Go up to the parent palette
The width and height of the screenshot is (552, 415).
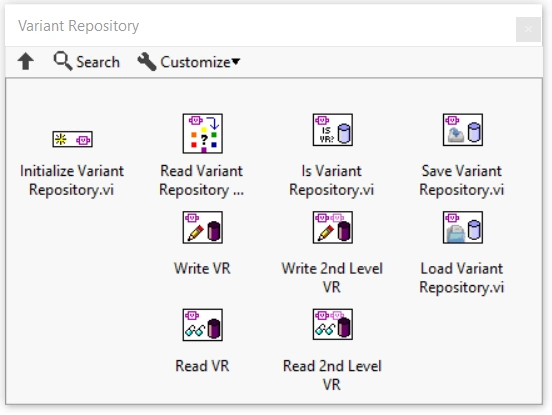(26, 61)
